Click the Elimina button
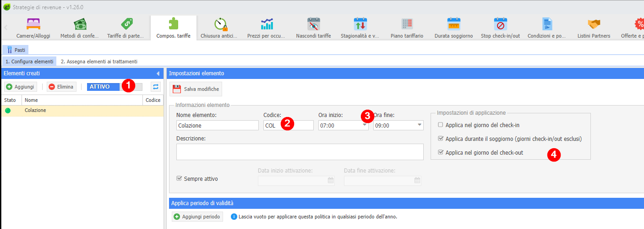644x229 pixels. point(61,86)
